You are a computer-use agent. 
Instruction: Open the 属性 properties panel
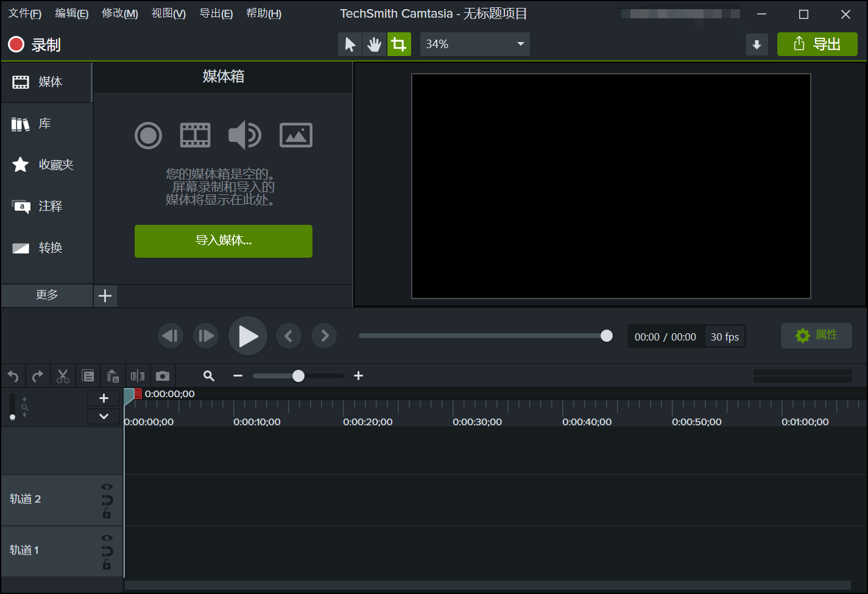click(816, 335)
